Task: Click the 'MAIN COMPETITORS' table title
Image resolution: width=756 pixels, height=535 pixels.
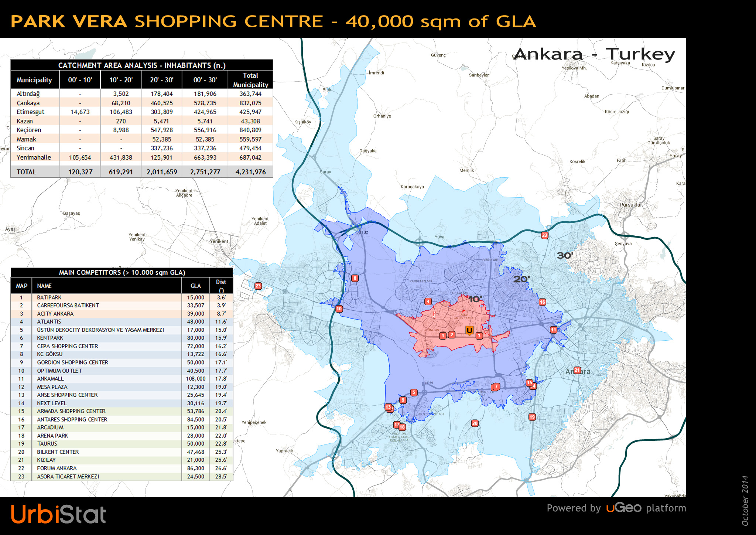Action: (x=122, y=272)
